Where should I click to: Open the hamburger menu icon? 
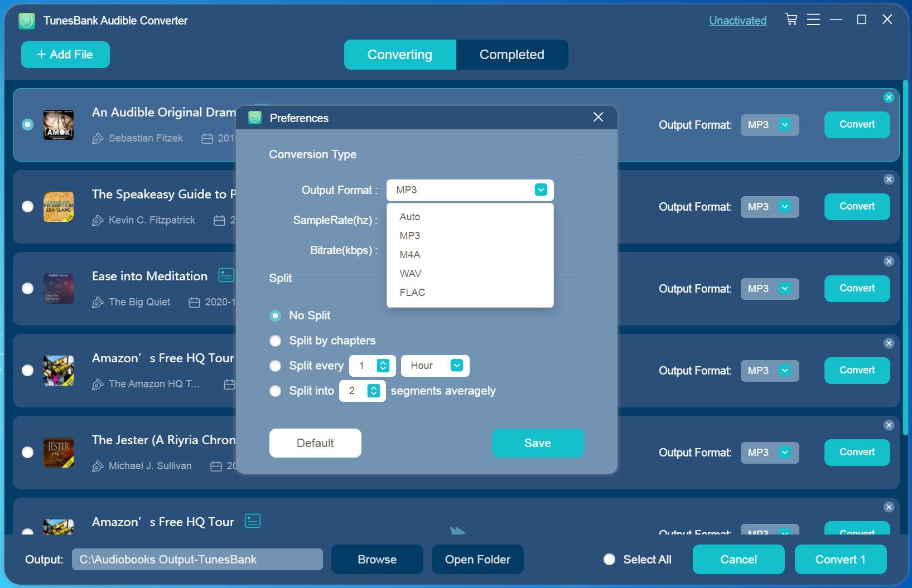813,20
